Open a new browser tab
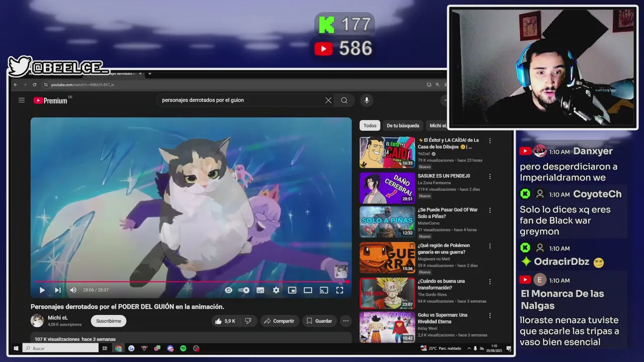 point(149,73)
